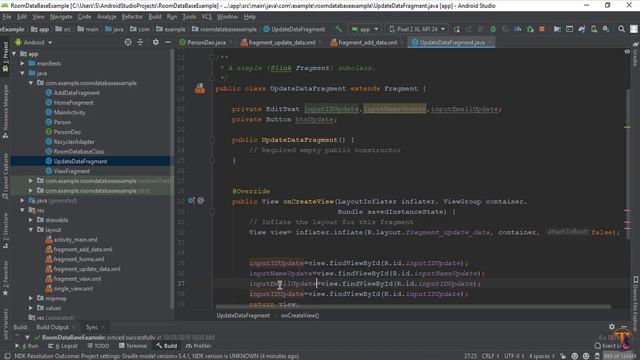The width and height of the screenshot is (640, 360).
Task: Select single_view.xml layout file
Action: 73,289
